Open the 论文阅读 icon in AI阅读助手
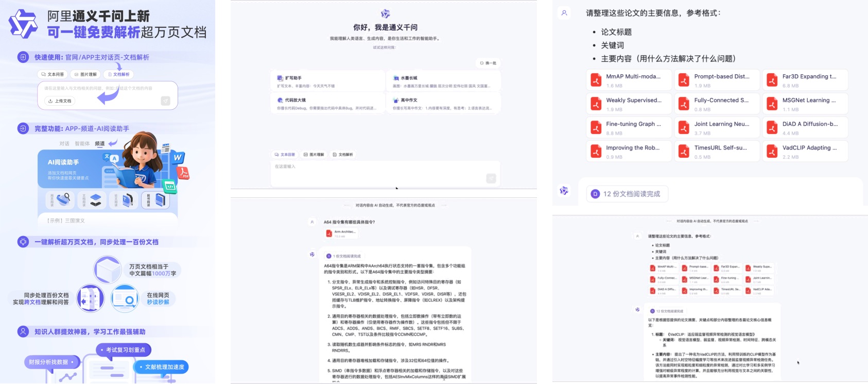The width and height of the screenshot is (868, 384). [x=127, y=199]
